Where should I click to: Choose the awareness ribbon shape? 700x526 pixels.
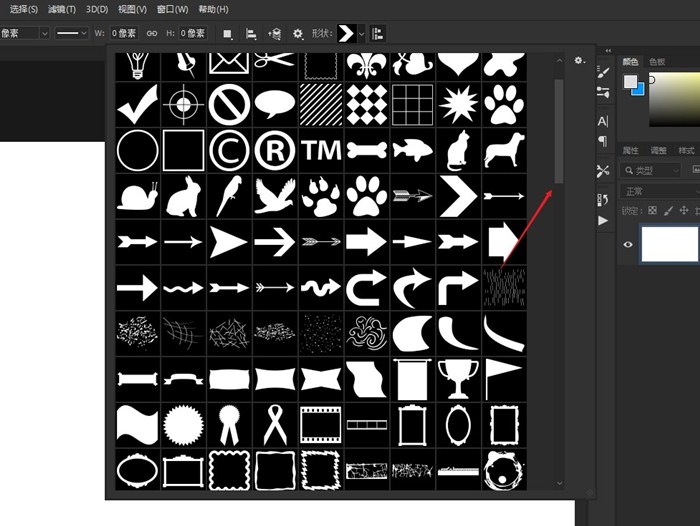click(x=275, y=425)
